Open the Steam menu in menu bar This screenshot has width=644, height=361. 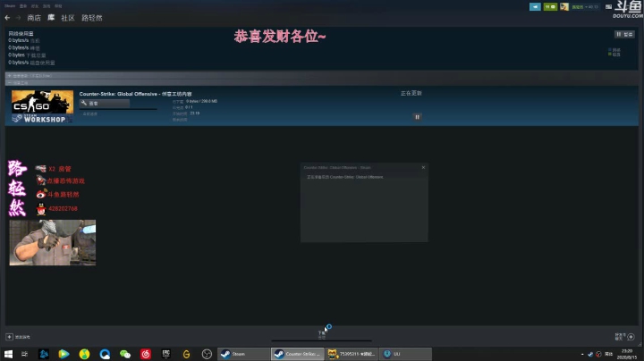pyautogui.click(x=10, y=6)
